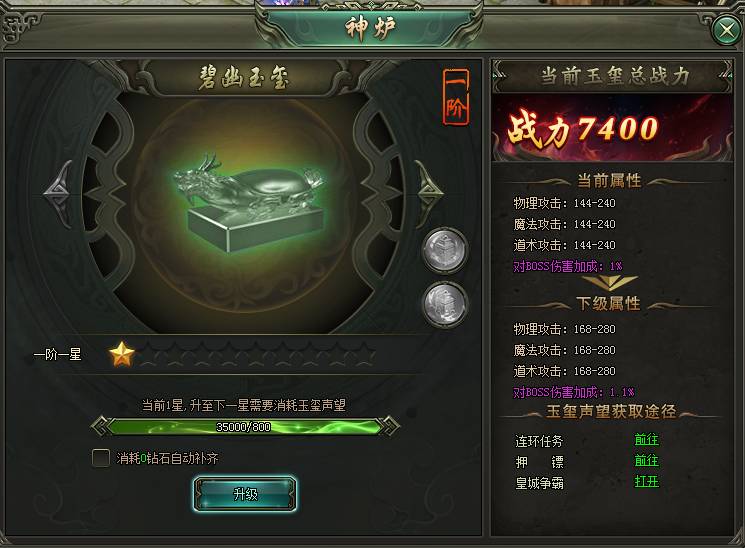This screenshot has height=548, width=745.
Task: Click the green 35000/800 reputation progress bar
Action: tap(244, 426)
